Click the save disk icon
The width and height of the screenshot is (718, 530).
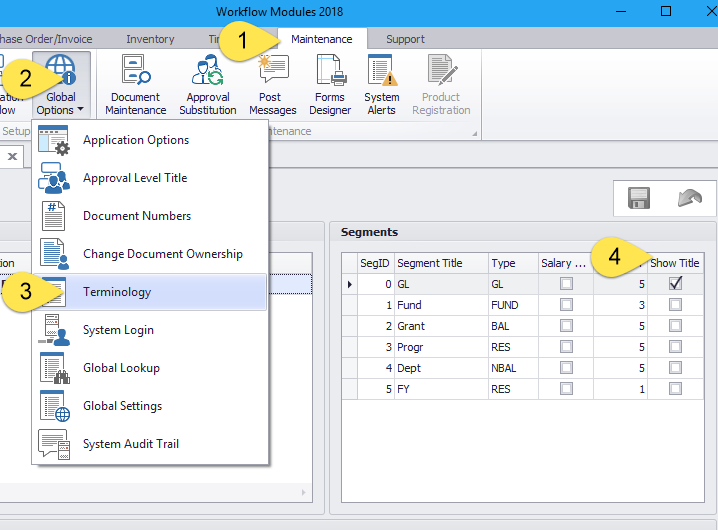point(639,198)
